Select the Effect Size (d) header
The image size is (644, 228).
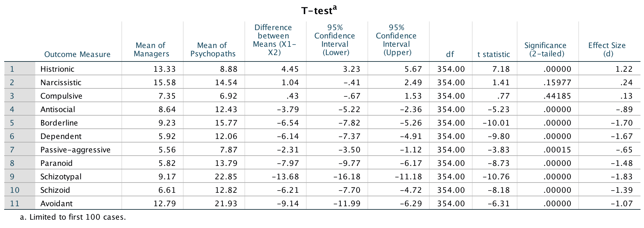(607, 50)
